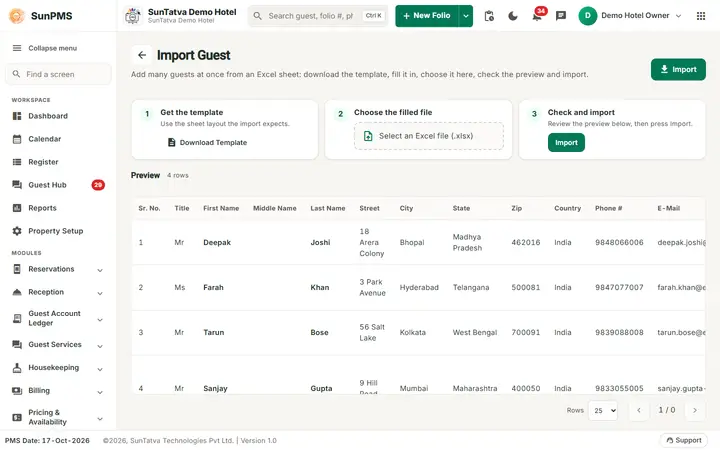
Task: Click the Download Template file icon
Action: [x=171, y=142]
